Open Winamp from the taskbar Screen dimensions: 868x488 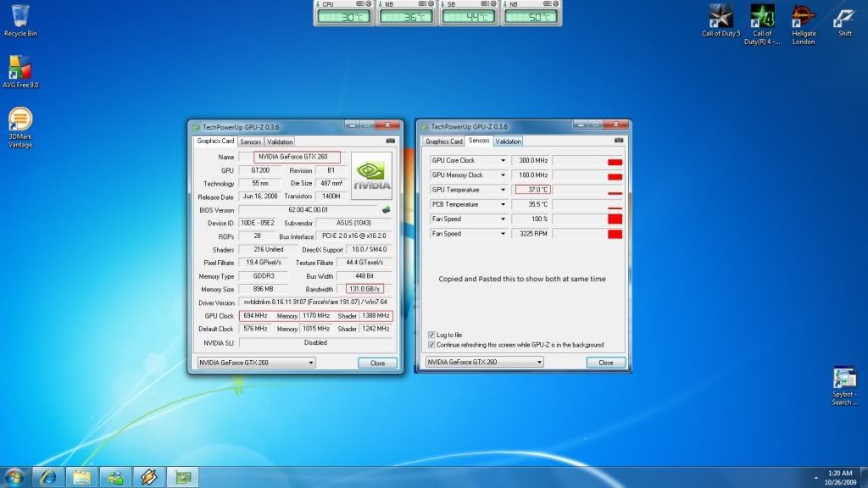tap(148, 476)
